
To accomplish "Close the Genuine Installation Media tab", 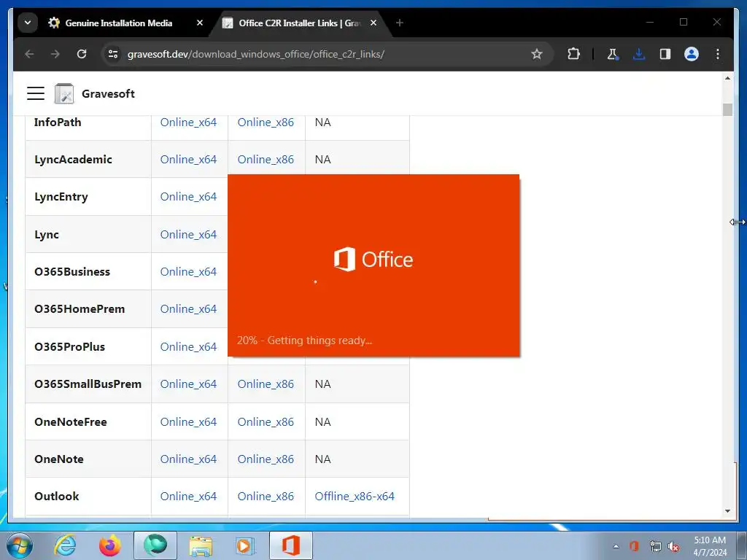I will pyautogui.click(x=200, y=23).
